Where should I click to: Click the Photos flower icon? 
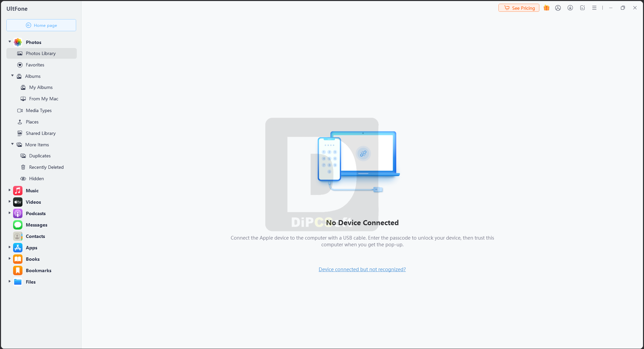tap(18, 42)
